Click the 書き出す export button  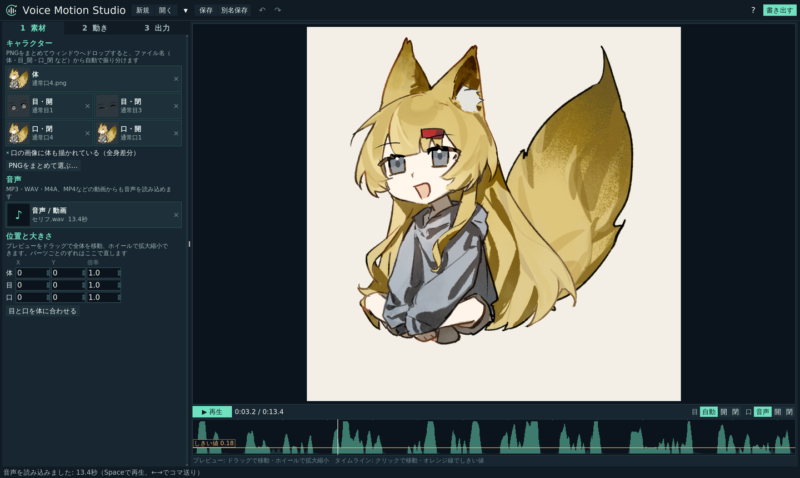tap(779, 10)
